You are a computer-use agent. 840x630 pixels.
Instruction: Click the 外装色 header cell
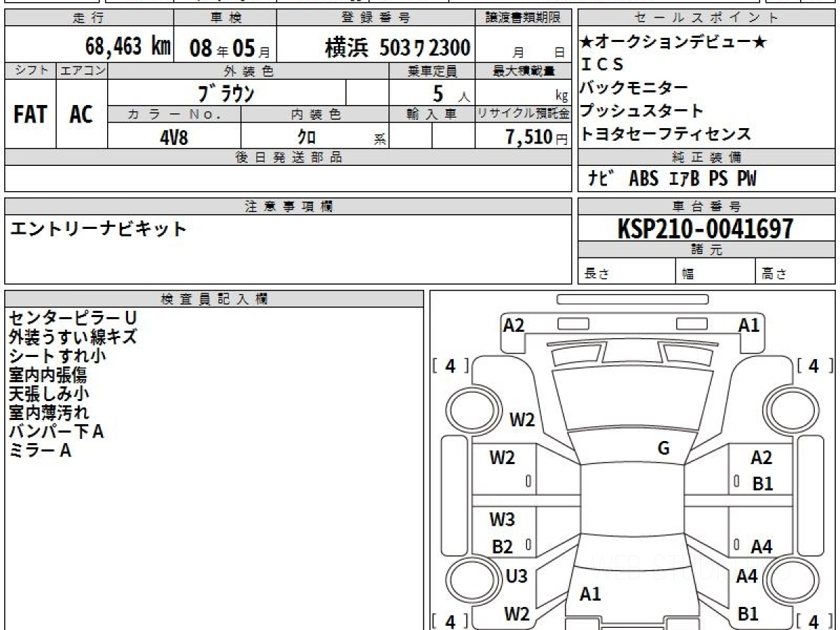pyautogui.click(x=248, y=71)
